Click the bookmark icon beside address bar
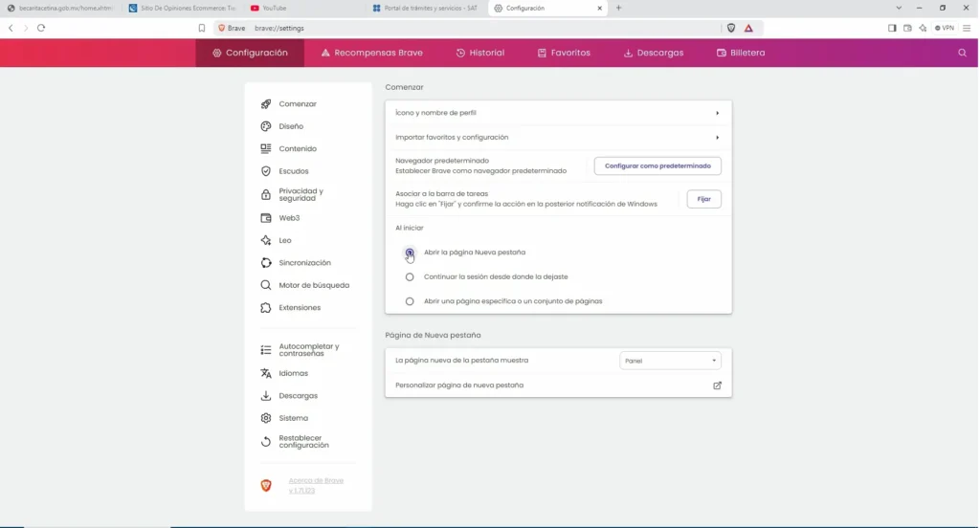Image resolution: width=980 pixels, height=528 pixels. [202, 28]
